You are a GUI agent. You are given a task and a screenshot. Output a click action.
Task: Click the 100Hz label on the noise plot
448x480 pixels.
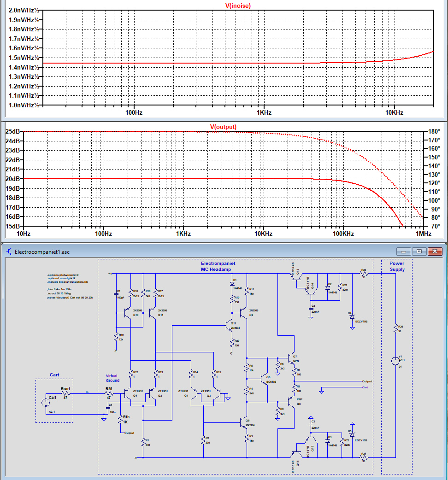[x=134, y=112]
